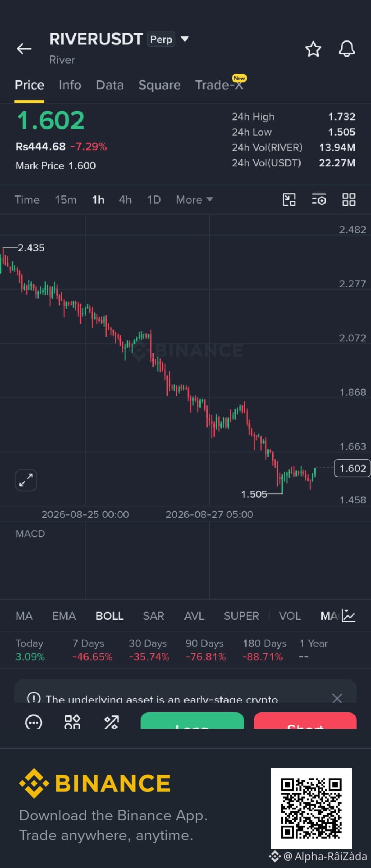This screenshot has height=868, width=371.
Task: Tap the 24h High 1.732 value
Action: (x=342, y=117)
